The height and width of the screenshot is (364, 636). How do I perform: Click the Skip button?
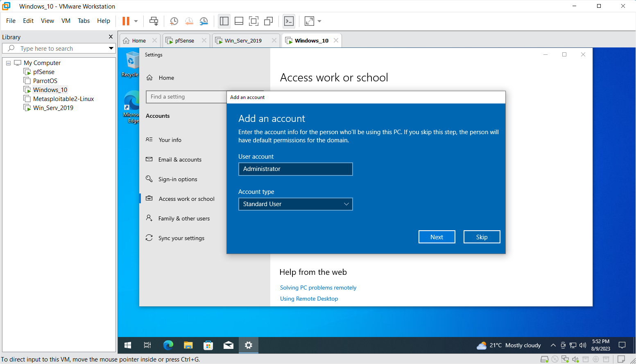(482, 237)
